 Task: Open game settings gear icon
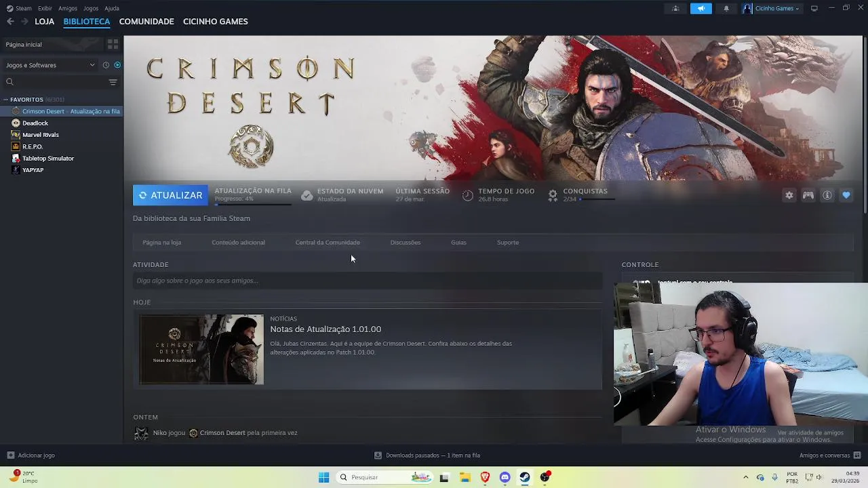pyautogui.click(x=789, y=195)
